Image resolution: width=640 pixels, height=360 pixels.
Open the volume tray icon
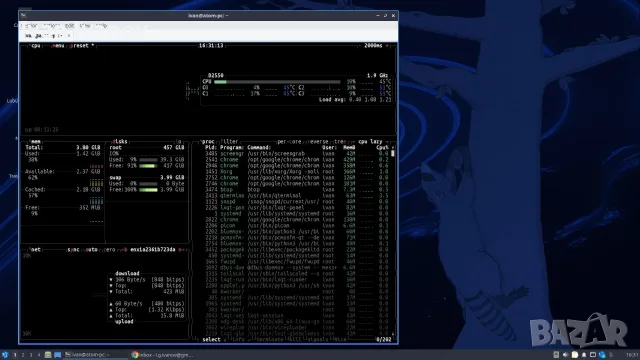(x=565, y=355)
